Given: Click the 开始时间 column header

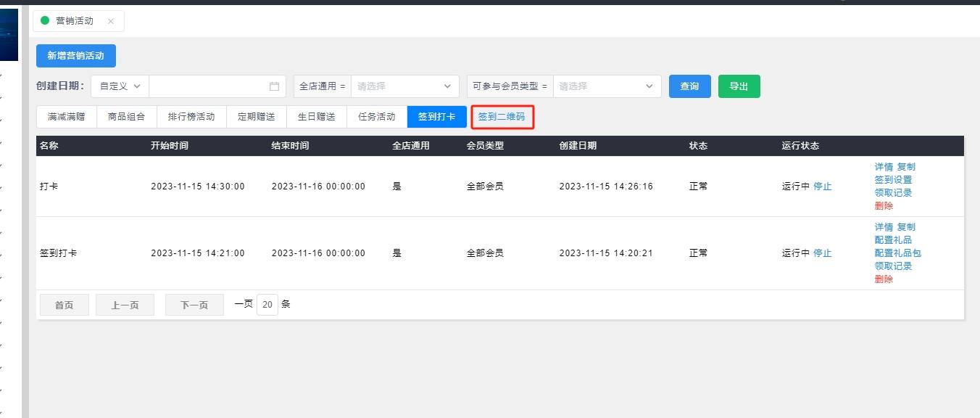Looking at the screenshot, I should (170, 146).
